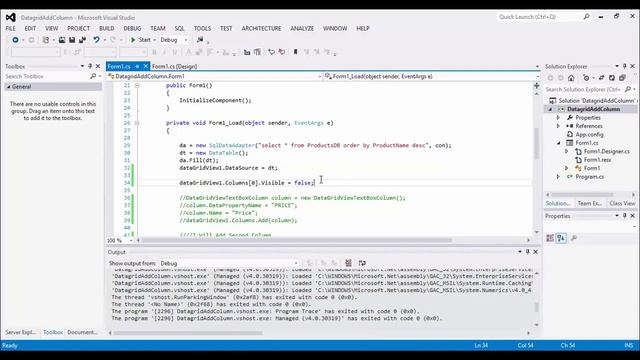Expand the References node in Solution Explorer

(558, 126)
